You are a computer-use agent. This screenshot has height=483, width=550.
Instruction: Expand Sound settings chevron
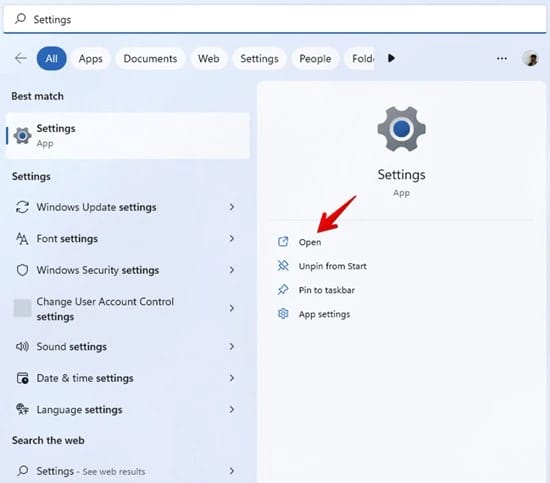click(x=232, y=347)
